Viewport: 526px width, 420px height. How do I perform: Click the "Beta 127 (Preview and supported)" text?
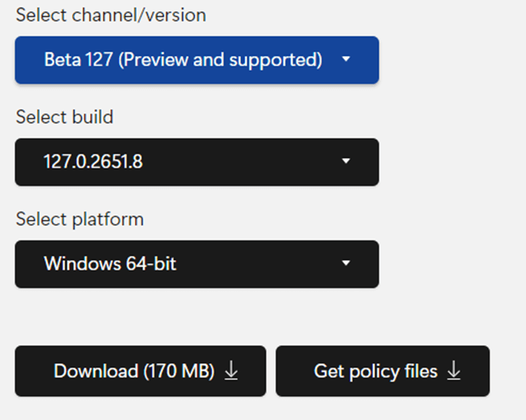tap(183, 60)
